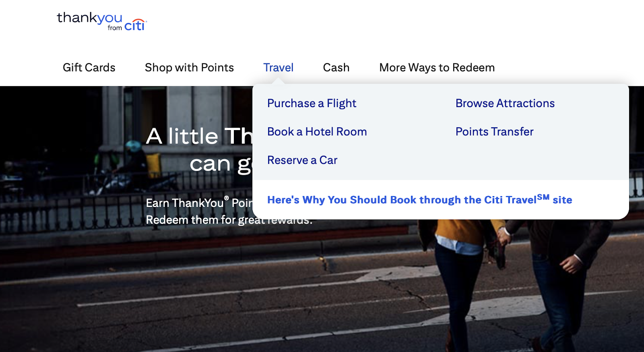Select Reserve a Car option
Screen dimensions: 644x352
(302, 160)
